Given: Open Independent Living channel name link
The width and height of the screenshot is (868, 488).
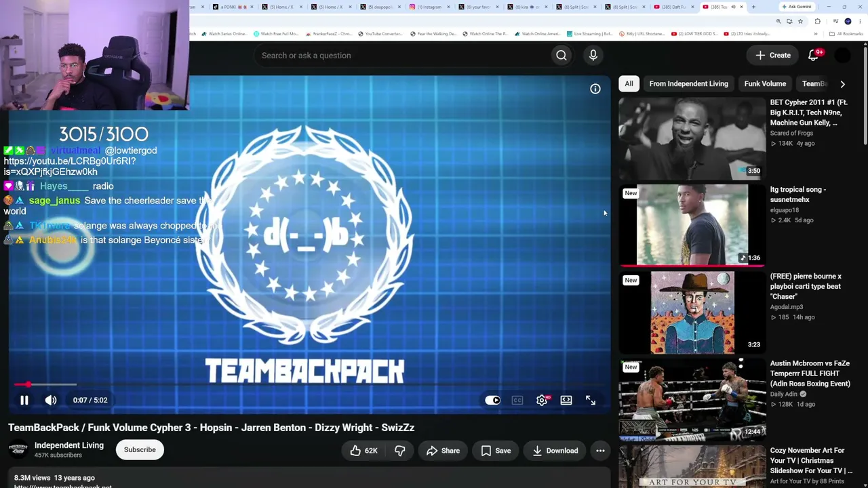Looking at the screenshot, I should click(x=69, y=445).
